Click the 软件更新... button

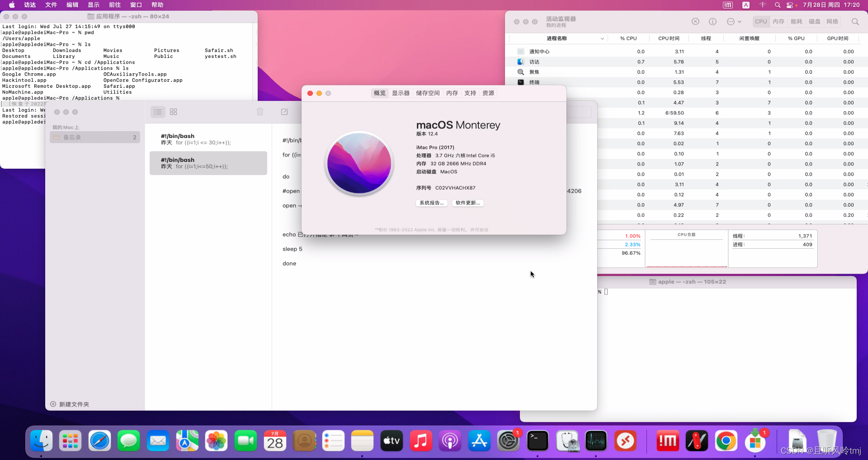pos(468,203)
